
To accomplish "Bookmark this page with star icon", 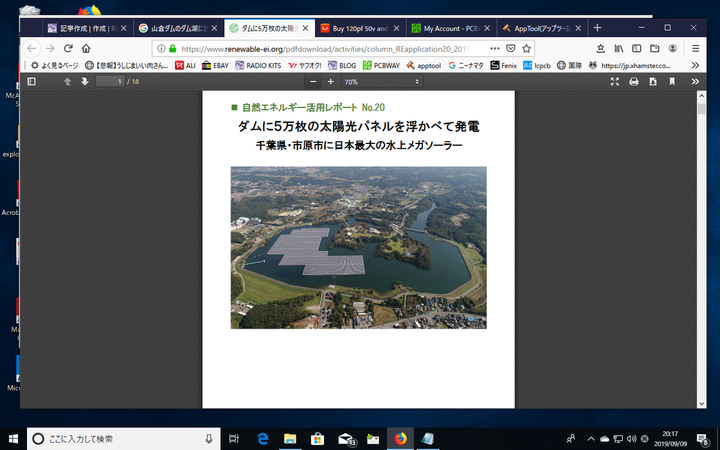I will tap(527, 47).
